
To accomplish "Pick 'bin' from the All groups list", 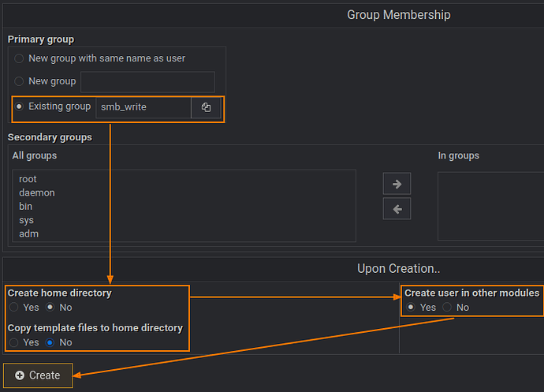I will tap(26, 207).
